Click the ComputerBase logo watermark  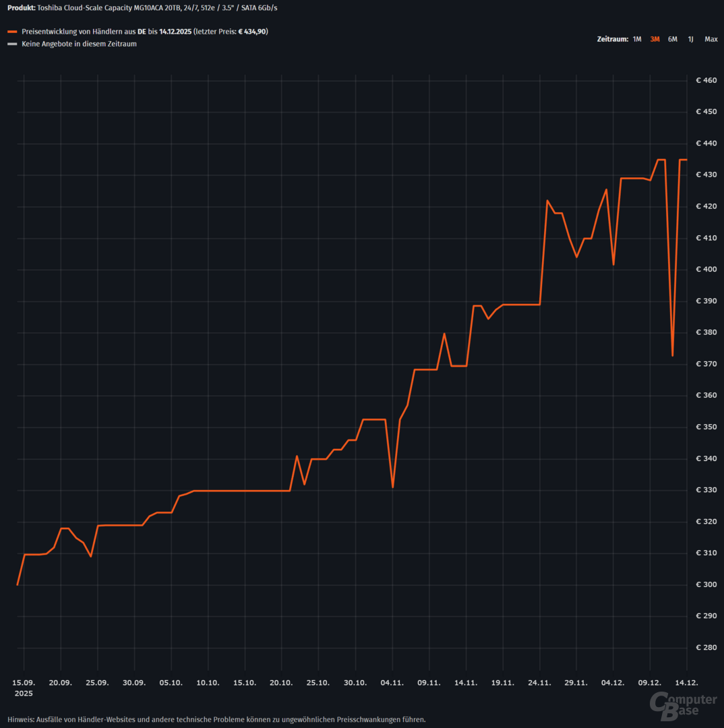tap(683, 704)
